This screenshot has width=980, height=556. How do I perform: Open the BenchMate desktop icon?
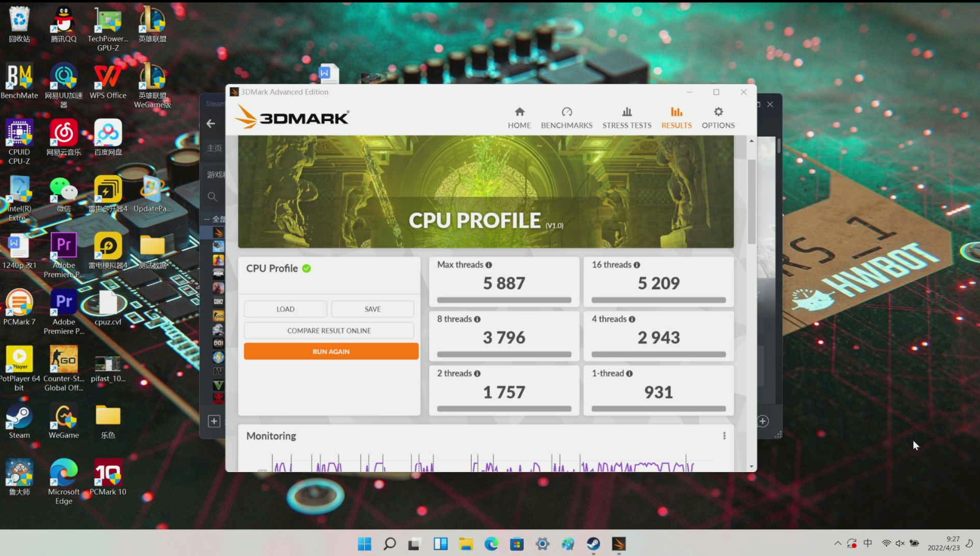[x=19, y=82]
